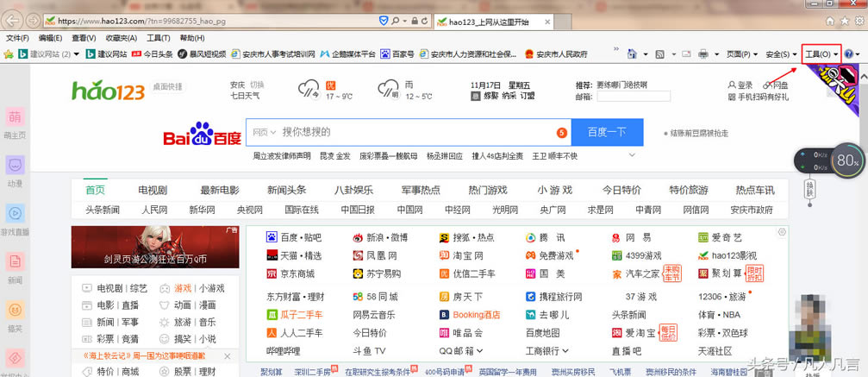Click the Baidu paw logo
Image resolution: width=868 pixels, height=377 pixels.
202,134
